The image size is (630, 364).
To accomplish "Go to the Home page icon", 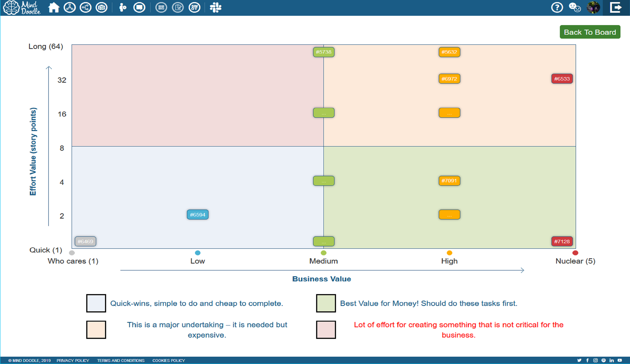I will 53,7.
